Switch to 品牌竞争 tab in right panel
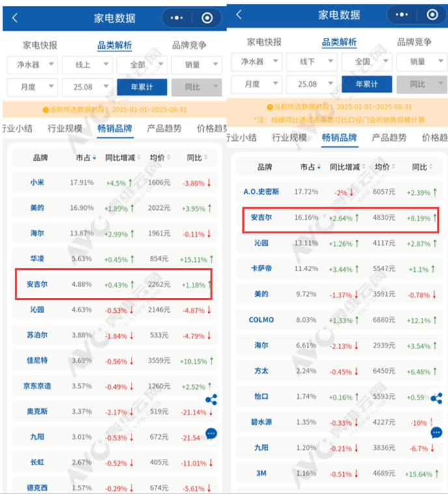Screen dimensions: 448x494 click(415, 42)
